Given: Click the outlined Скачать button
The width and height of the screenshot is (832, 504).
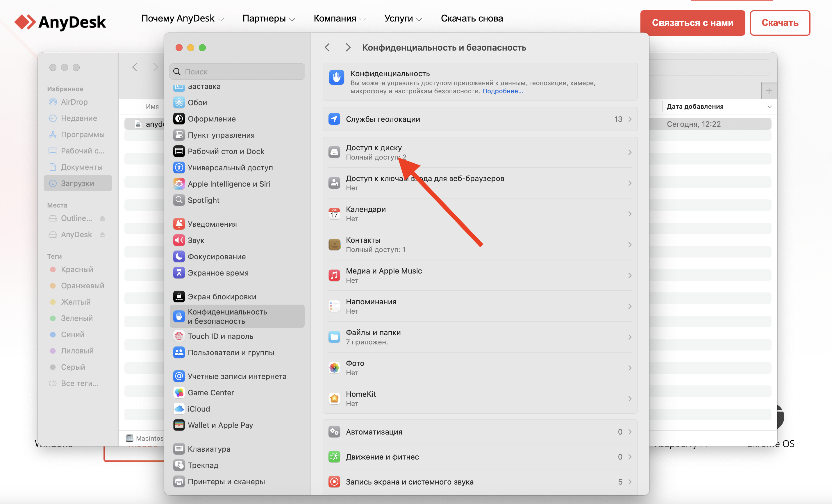Looking at the screenshot, I should [780, 23].
